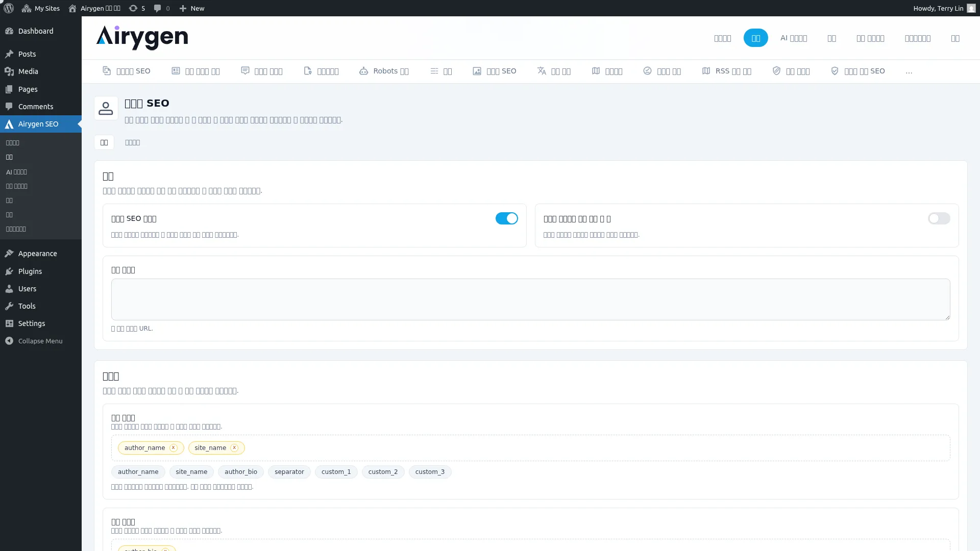Click the Appearance paintbrush icon
The height and width of the screenshot is (551, 980).
pyautogui.click(x=9, y=254)
